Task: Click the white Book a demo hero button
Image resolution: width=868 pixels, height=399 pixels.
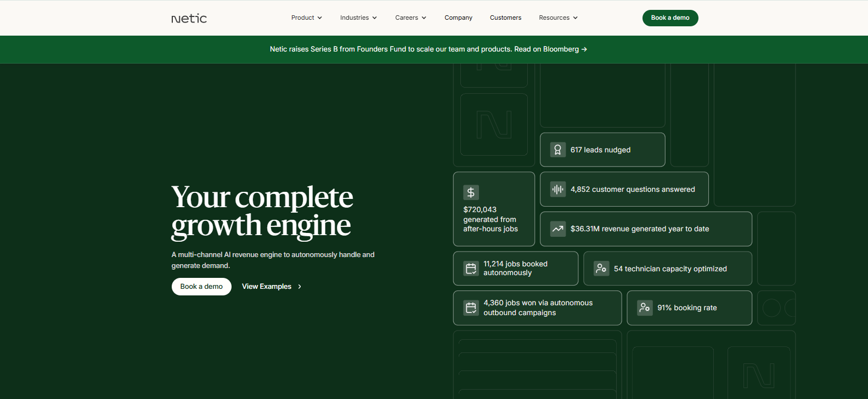Action: click(201, 287)
